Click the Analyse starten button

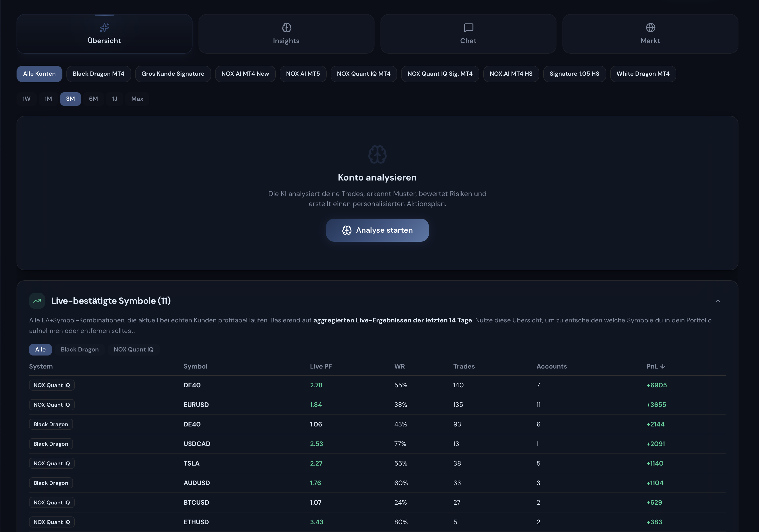(377, 230)
